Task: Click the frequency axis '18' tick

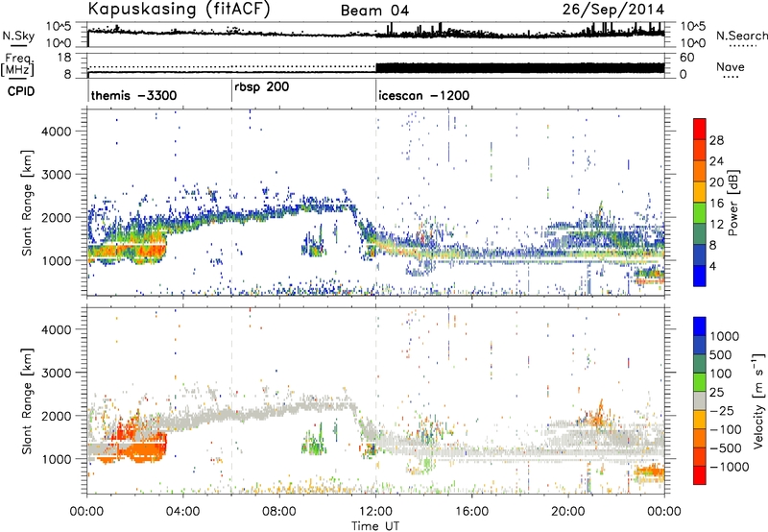Action: click(x=64, y=58)
